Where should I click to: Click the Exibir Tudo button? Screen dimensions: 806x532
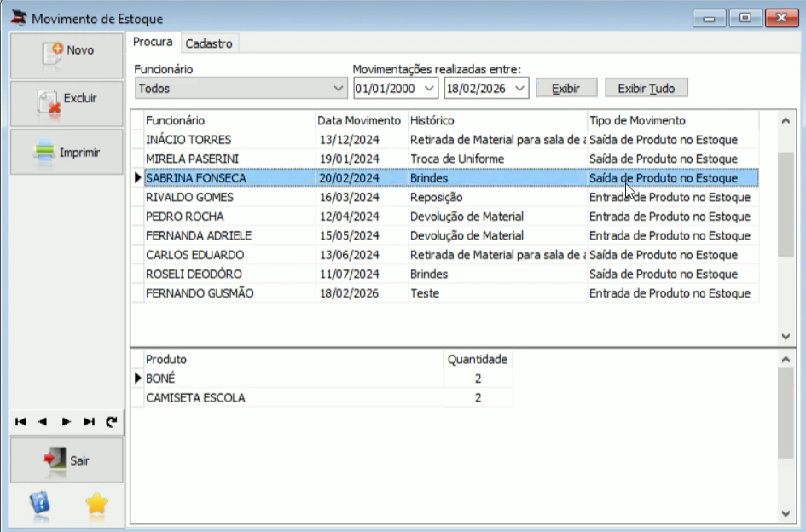tap(647, 89)
